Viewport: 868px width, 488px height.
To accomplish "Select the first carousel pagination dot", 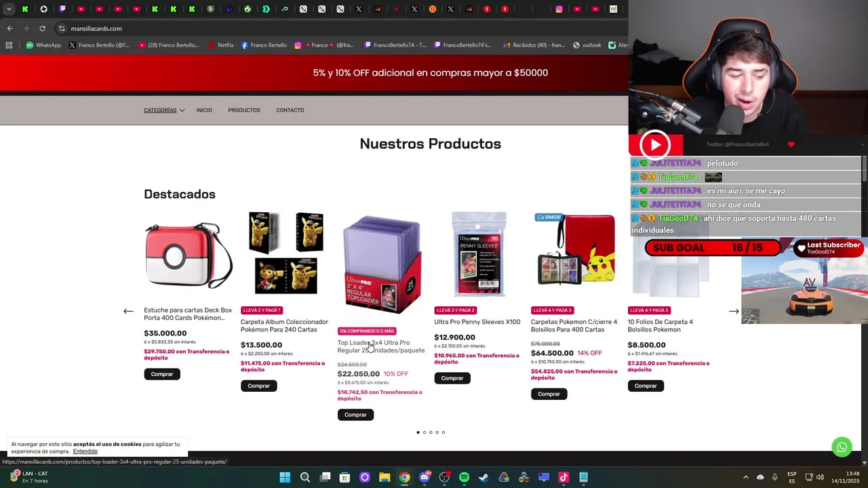I will pos(418,432).
